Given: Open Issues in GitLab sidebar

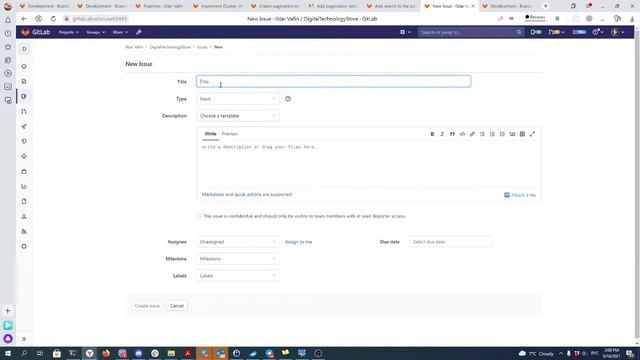Looking at the screenshot, I should point(24,96).
